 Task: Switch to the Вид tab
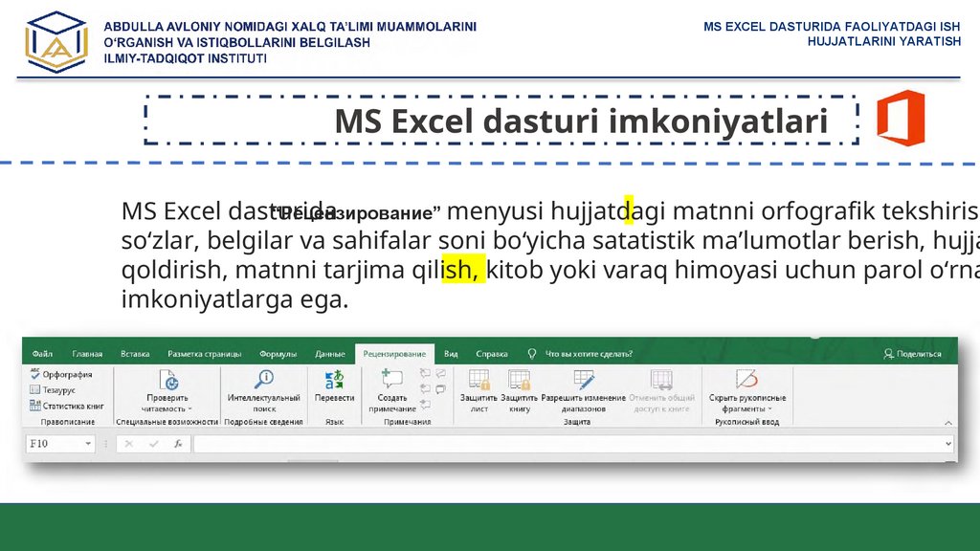[451, 354]
